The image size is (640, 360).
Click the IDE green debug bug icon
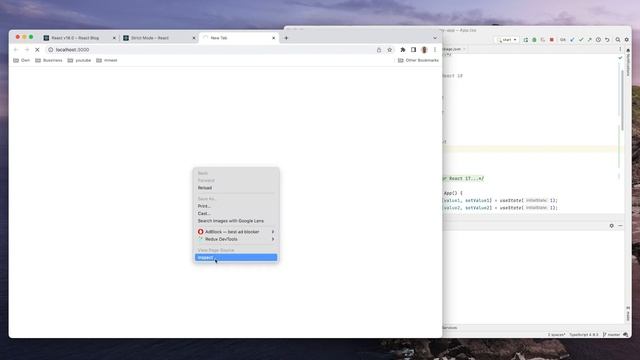point(534,40)
